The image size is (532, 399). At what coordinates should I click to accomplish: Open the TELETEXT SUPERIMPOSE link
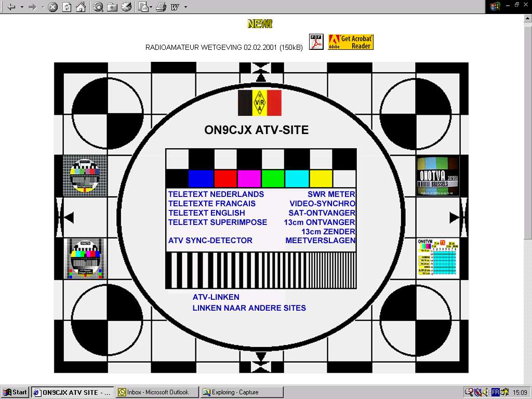[x=218, y=222]
